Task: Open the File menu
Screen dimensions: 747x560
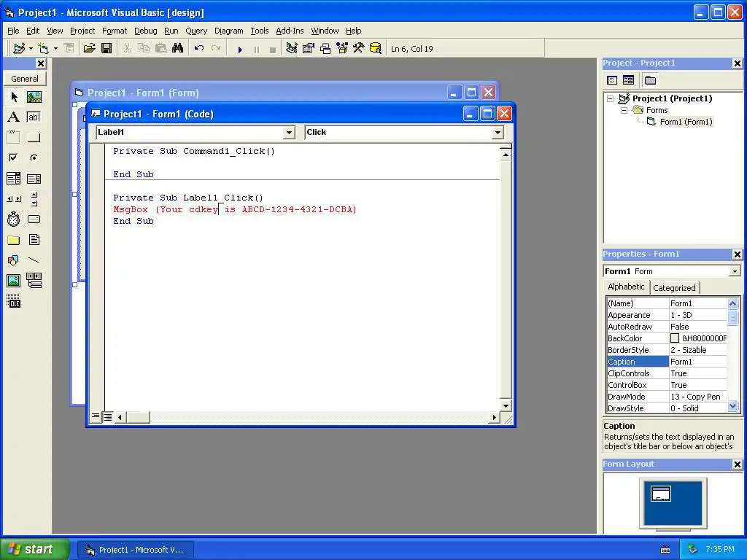Action: click(13, 31)
